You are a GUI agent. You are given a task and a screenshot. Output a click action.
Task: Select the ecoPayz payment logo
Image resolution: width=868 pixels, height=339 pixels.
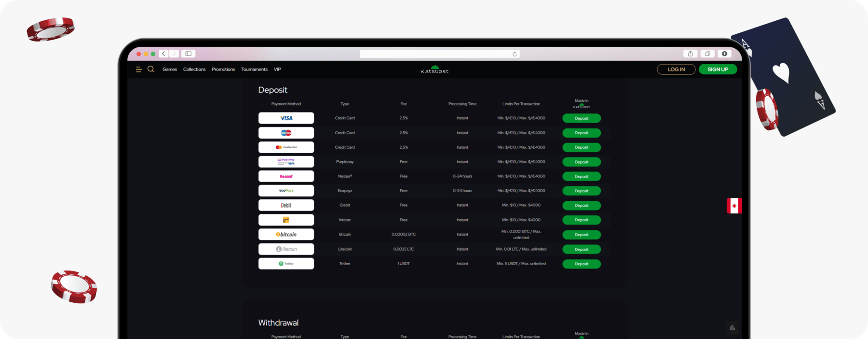[x=286, y=191]
